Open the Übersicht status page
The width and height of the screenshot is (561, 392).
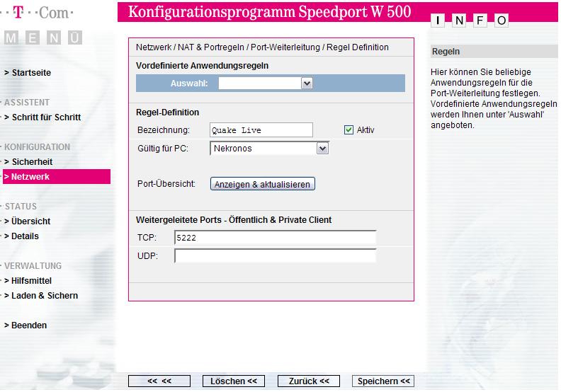click(27, 221)
